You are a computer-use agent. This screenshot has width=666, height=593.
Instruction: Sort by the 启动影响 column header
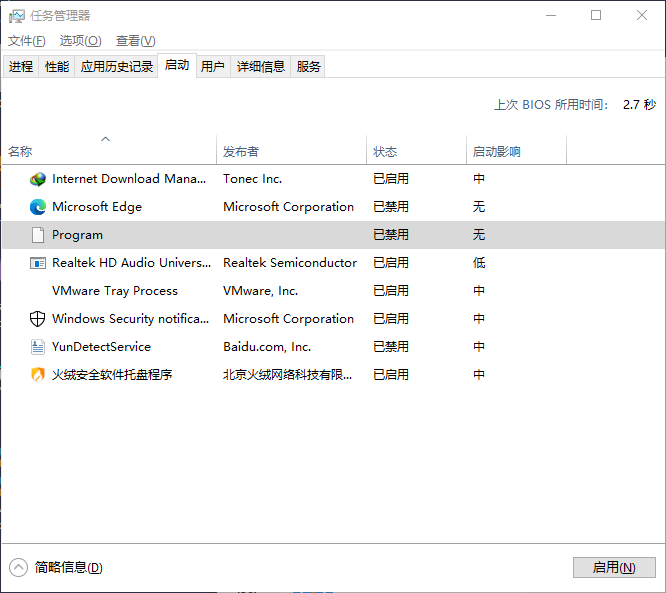[x=497, y=152]
